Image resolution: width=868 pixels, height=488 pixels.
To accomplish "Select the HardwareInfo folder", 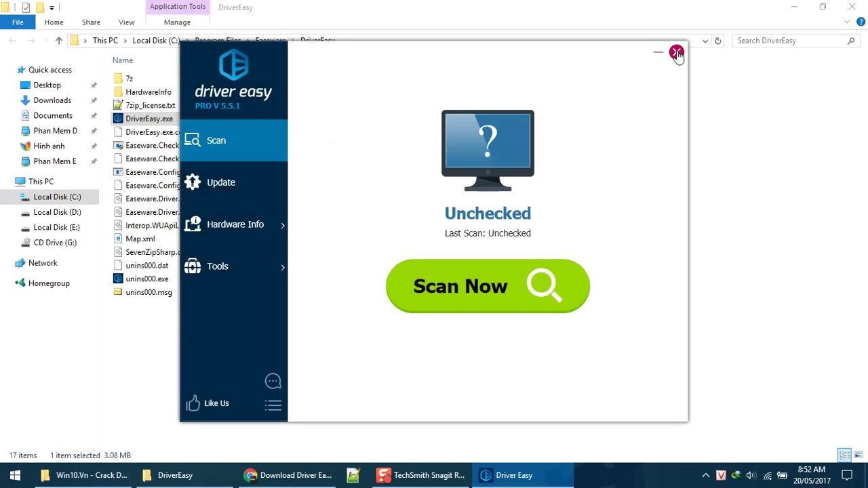I will (148, 92).
